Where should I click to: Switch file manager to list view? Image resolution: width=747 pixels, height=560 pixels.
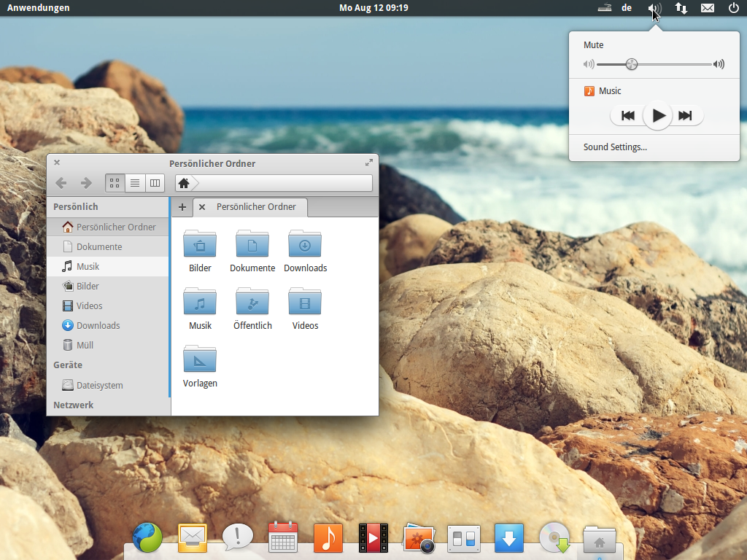point(135,183)
